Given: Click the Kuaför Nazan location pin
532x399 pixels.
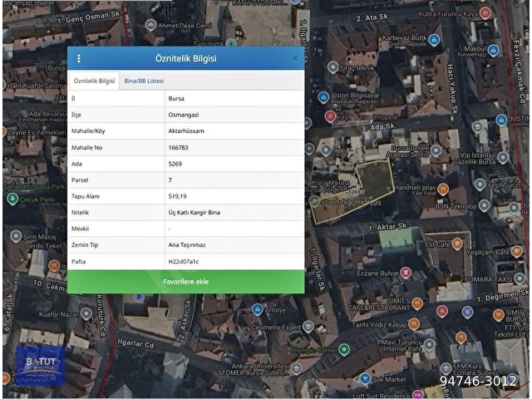Looking at the screenshot, I should tap(86, 313).
